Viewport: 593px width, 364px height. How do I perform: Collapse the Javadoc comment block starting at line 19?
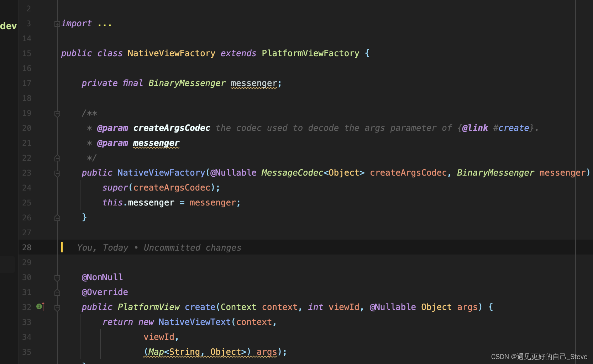[57, 114]
